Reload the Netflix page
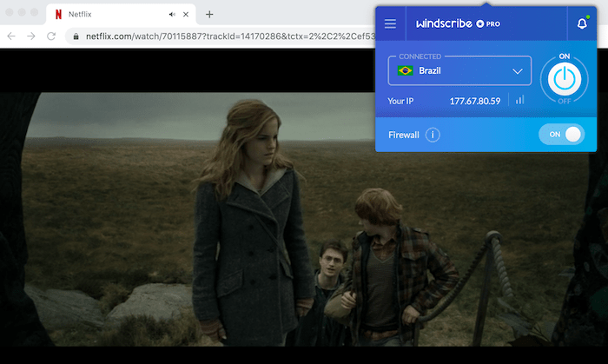 click(51, 36)
